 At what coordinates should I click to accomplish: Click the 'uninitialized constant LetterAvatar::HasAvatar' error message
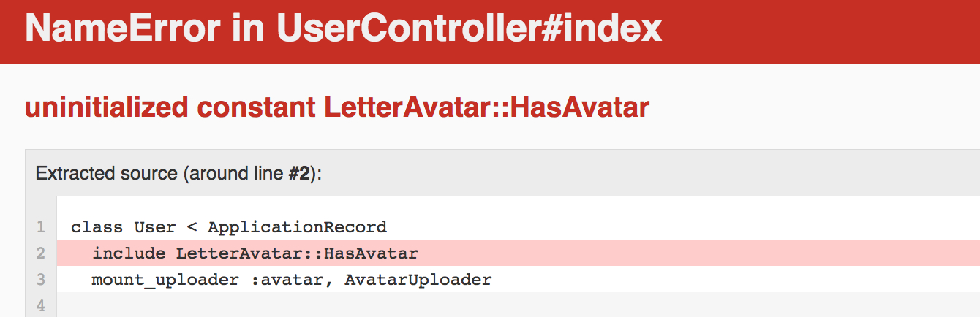337,108
